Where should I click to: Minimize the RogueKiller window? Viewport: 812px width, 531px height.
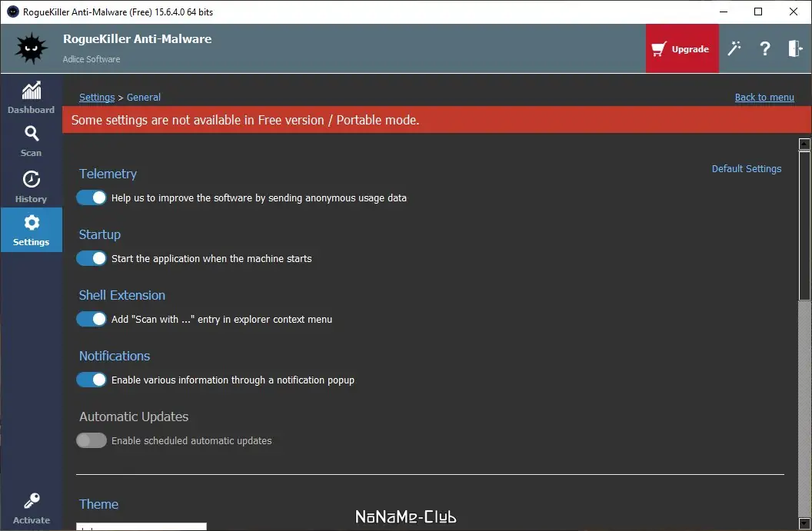tap(724, 12)
